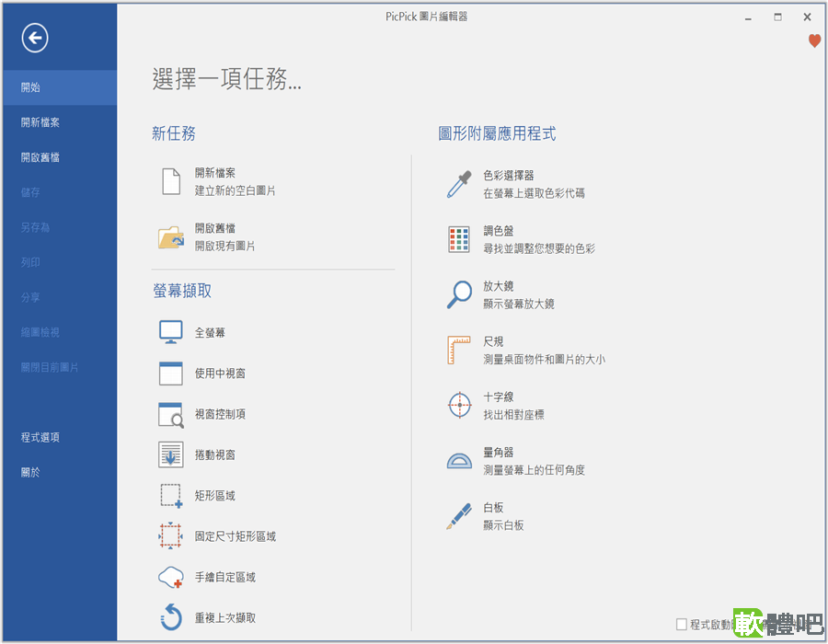The width and height of the screenshot is (828, 644).
Task: Click the red heart icon
Action: [x=814, y=40]
